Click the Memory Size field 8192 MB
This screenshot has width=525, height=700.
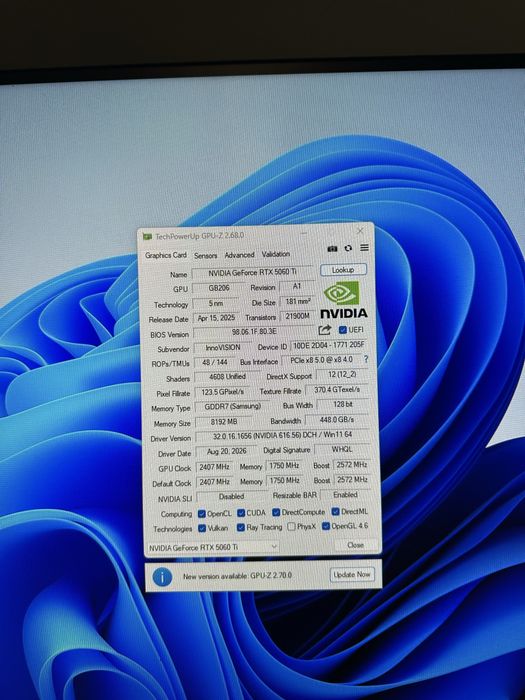pyautogui.click(x=224, y=422)
